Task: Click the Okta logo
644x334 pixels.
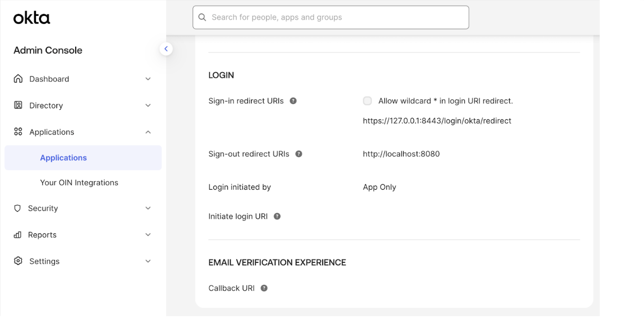Action: [x=32, y=18]
